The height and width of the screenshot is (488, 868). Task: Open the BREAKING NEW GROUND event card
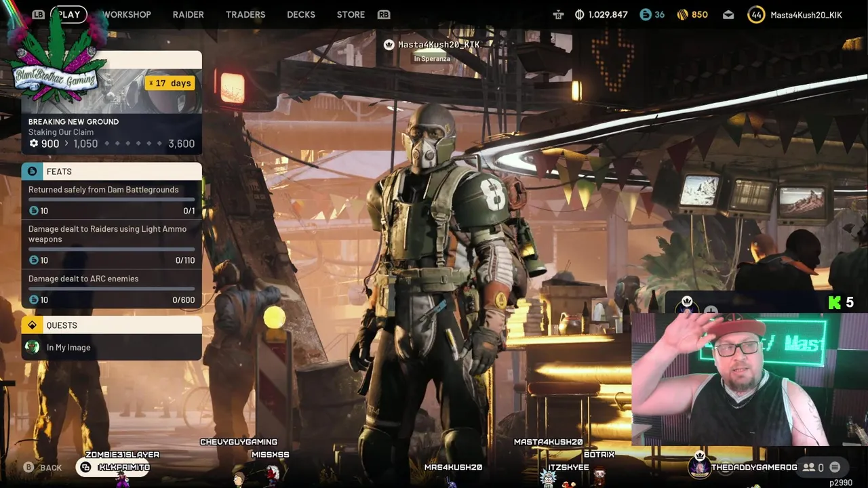(111, 102)
